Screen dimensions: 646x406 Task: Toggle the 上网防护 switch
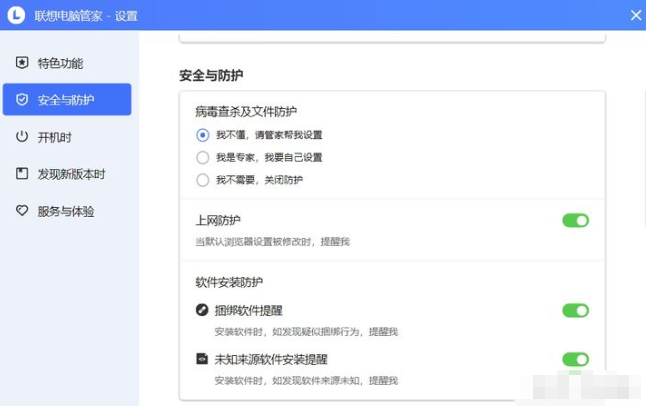point(576,221)
